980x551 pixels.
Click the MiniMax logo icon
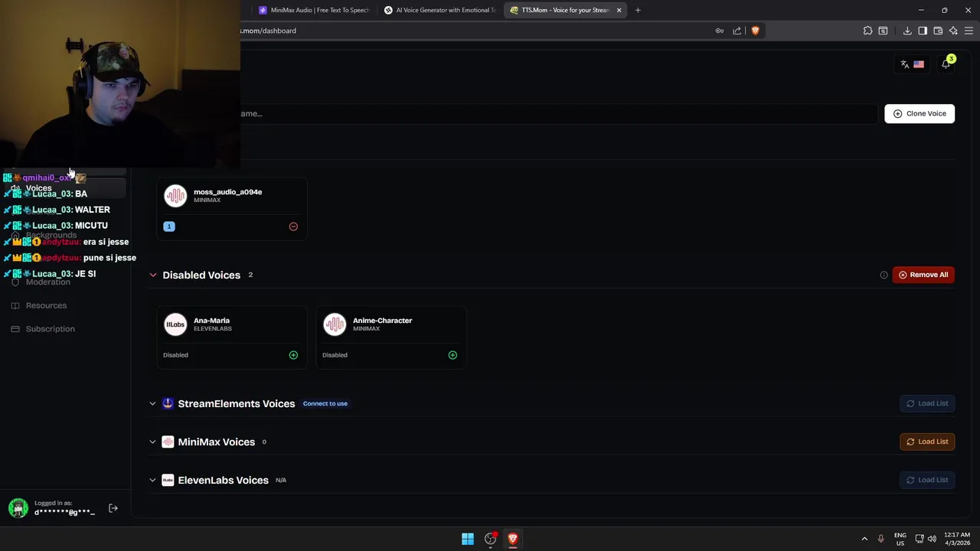[168, 442]
